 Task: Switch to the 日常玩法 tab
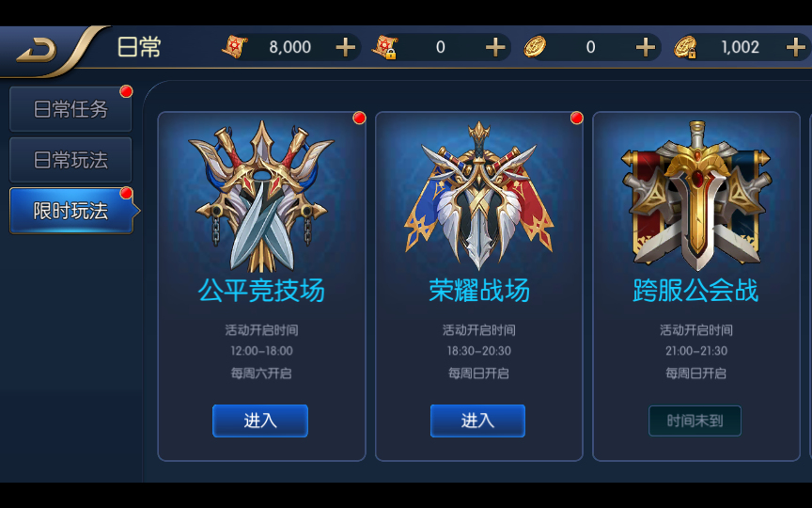[70, 160]
